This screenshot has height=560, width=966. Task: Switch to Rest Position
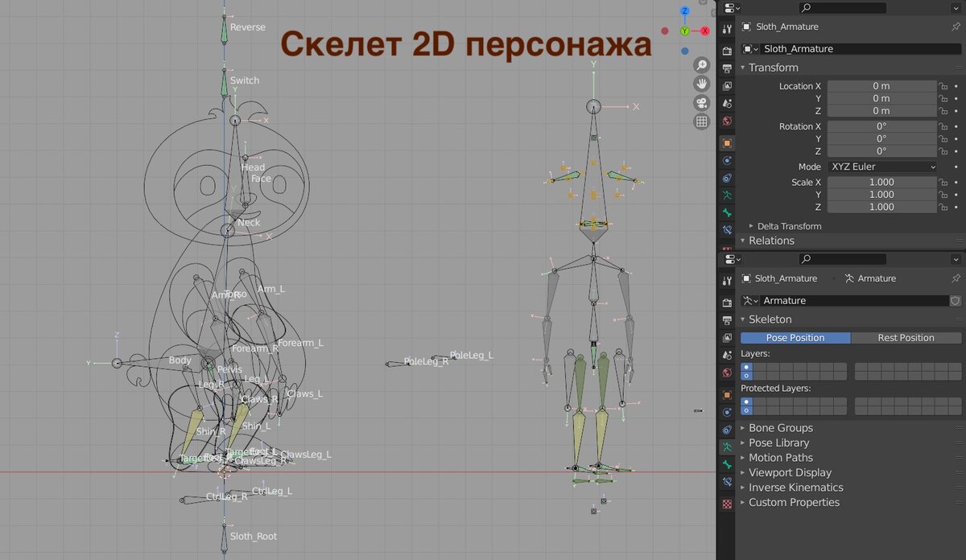(906, 337)
